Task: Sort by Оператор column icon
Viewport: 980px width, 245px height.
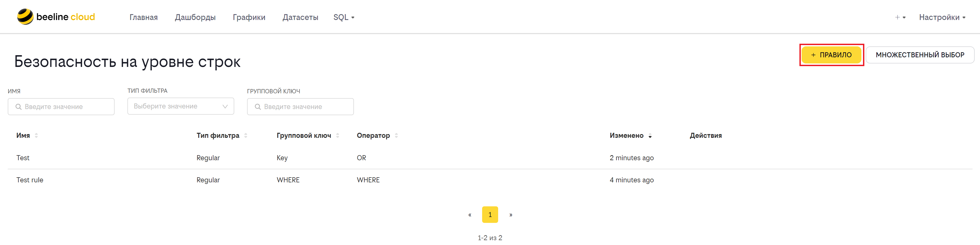Action: click(396, 136)
